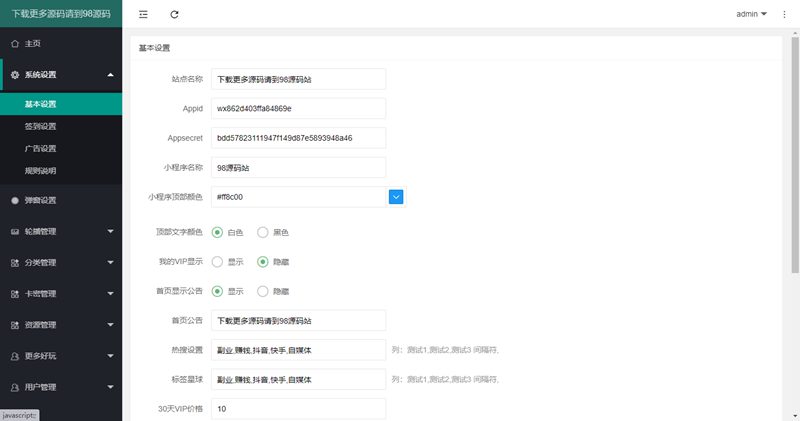Select 黑色 for 顶部文字颜色
This screenshot has height=421, width=800.
point(263,232)
